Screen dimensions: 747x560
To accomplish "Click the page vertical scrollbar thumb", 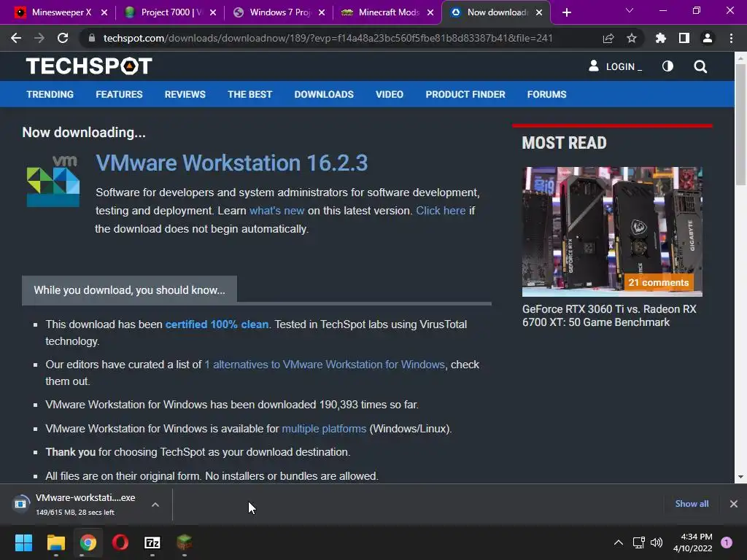I will pyautogui.click(x=740, y=125).
